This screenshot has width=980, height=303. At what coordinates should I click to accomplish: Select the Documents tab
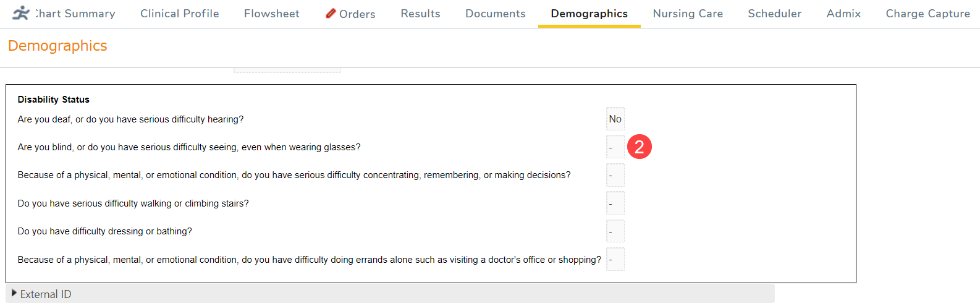(x=495, y=14)
